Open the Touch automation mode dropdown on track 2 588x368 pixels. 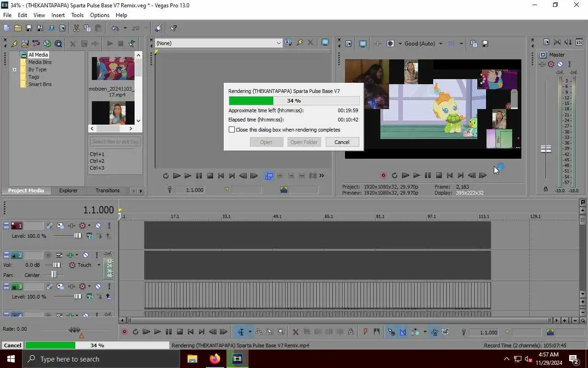[x=98, y=265]
